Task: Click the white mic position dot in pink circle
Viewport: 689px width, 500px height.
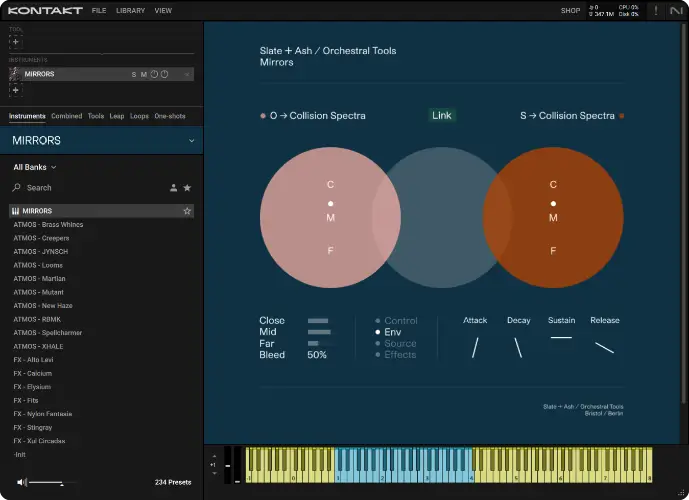Action: click(x=330, y=203)
